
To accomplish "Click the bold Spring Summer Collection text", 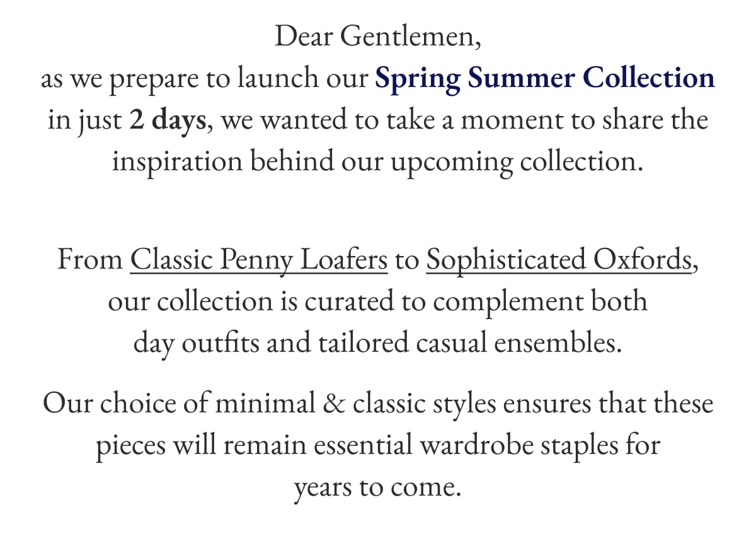I will [x=544, y=79].
